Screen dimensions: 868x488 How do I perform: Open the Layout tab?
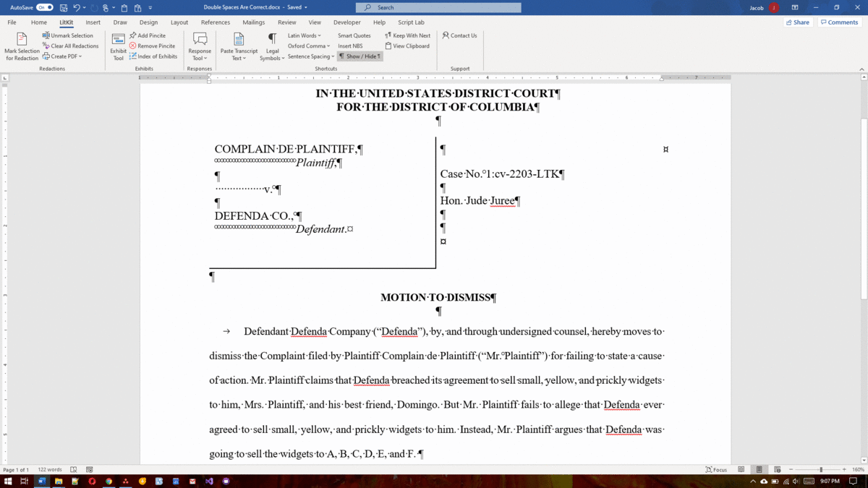tap(179, 22)
